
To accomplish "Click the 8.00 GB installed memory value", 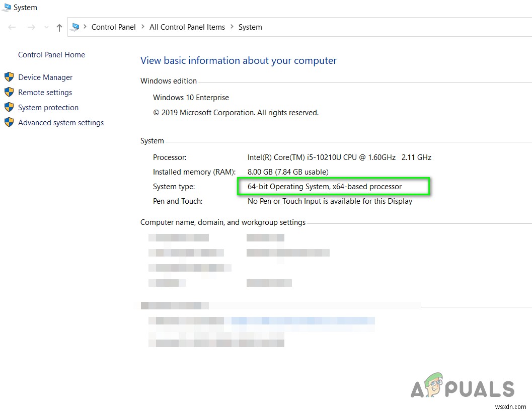I will click(x=288, y=172).
